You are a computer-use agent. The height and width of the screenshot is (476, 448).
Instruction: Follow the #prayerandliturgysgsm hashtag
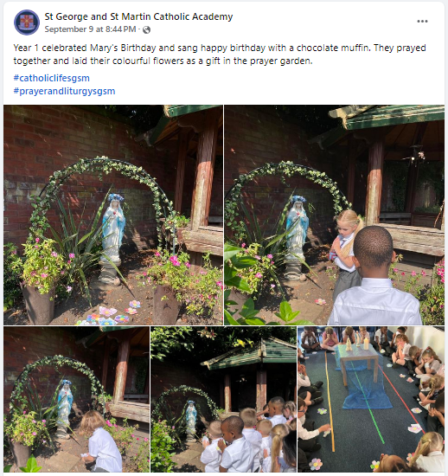pos(64,91)
